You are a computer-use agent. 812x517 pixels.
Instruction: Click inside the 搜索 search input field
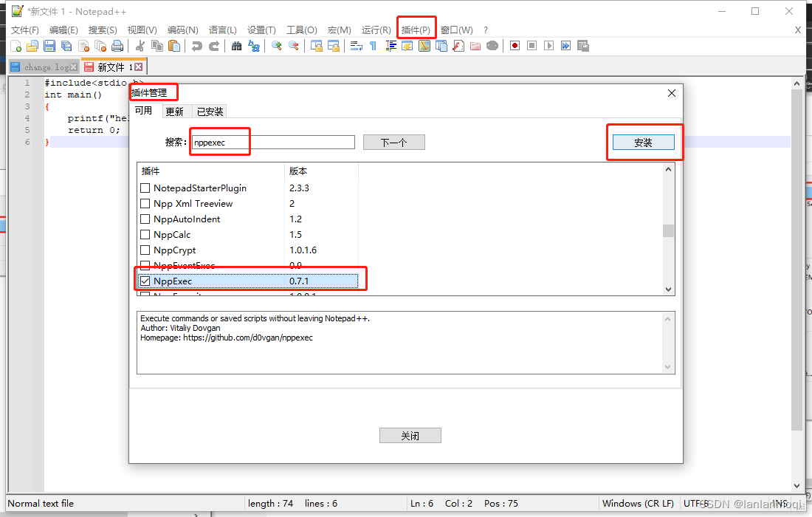click(273, 142)
